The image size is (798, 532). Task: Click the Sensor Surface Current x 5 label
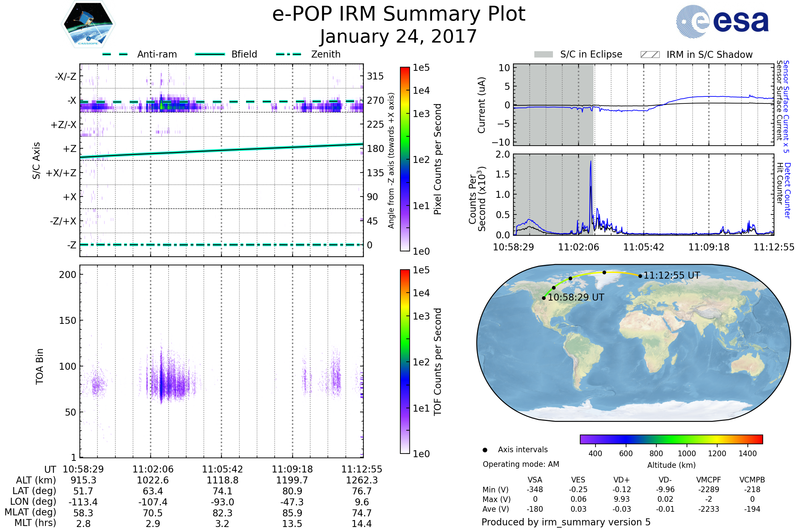pos(786,106)
